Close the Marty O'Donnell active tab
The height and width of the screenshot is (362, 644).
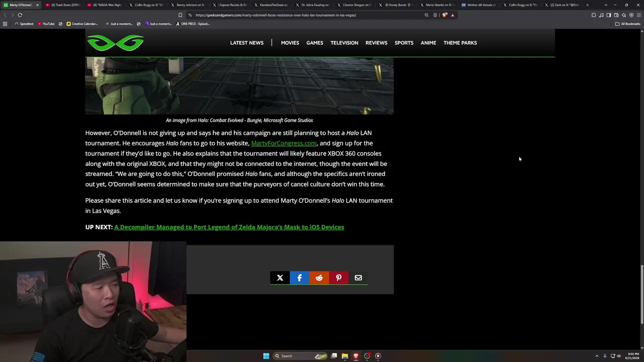pyautogui.click(x=37, y=5)
